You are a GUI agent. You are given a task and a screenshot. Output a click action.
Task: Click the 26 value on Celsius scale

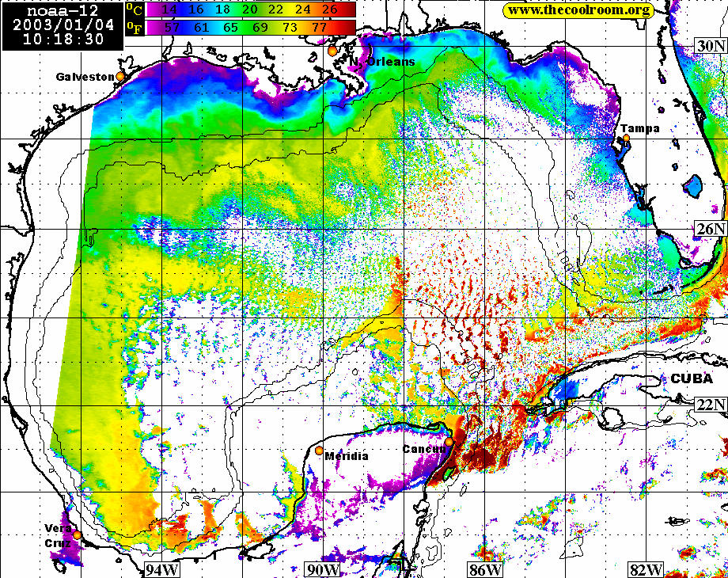(328, 10)
